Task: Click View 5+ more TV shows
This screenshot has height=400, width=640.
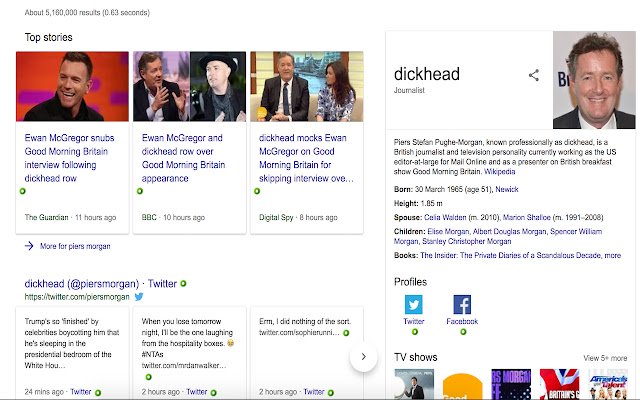Action: (x=605, y=358)
